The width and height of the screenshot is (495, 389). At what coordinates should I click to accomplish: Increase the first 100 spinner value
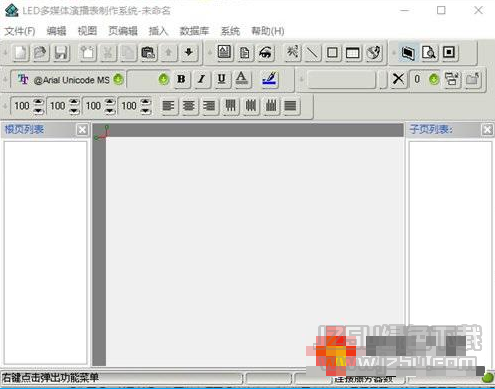tap(39, 102)
